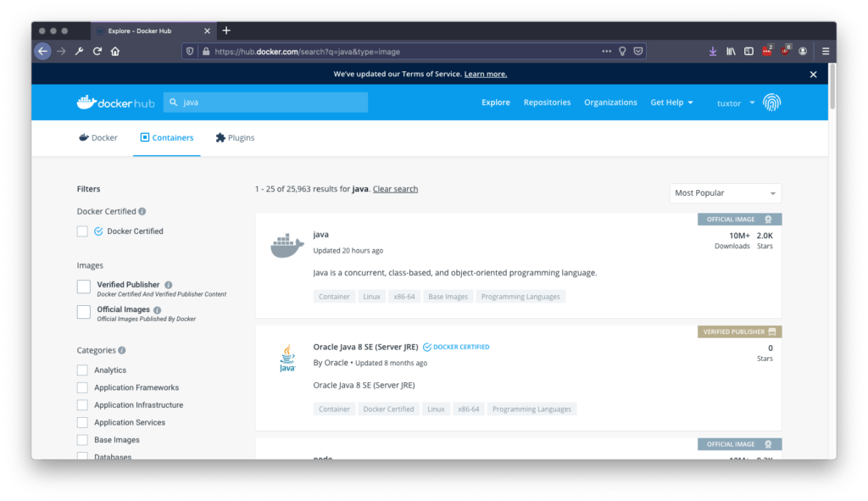Image resolution: width=868 pixels, height=501 pixels.
Task: Open Repositories in the top navigation
Action: click(x=547, y=103)
